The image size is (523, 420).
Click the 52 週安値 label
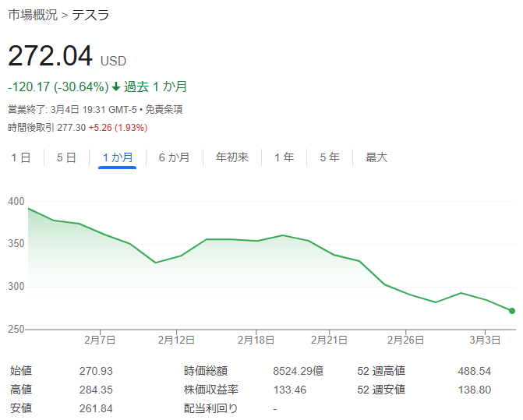tap(381, 390)
